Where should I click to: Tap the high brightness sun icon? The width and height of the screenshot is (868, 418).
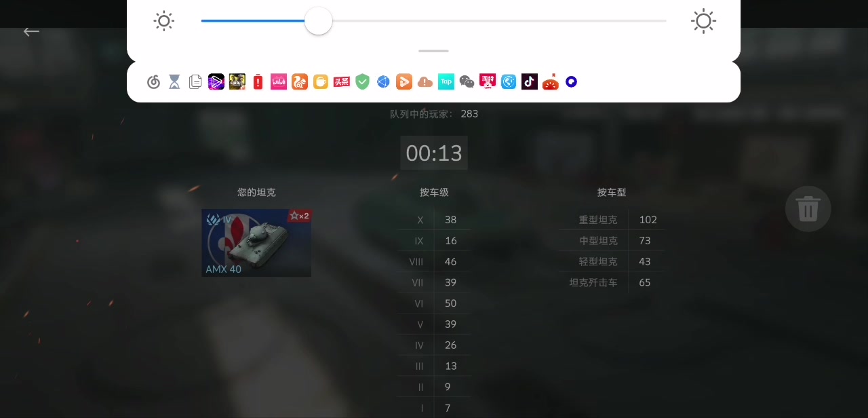[x=703, y=21]
